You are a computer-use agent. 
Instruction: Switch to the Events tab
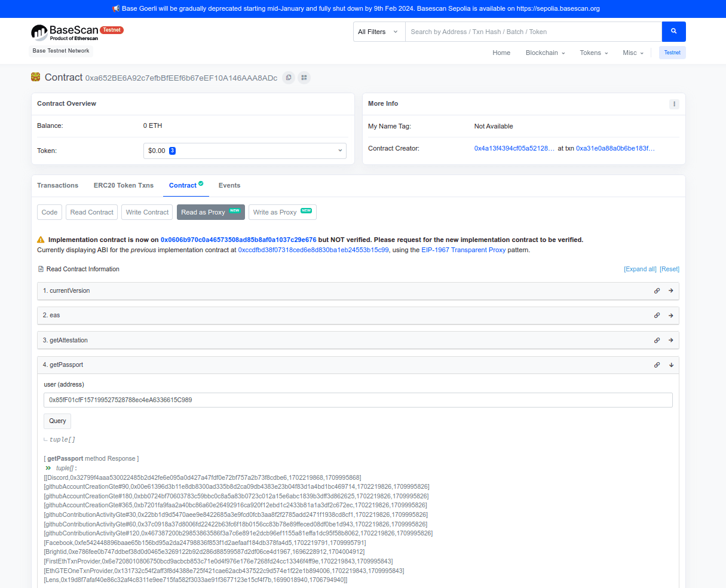click(x=229, y=185)
